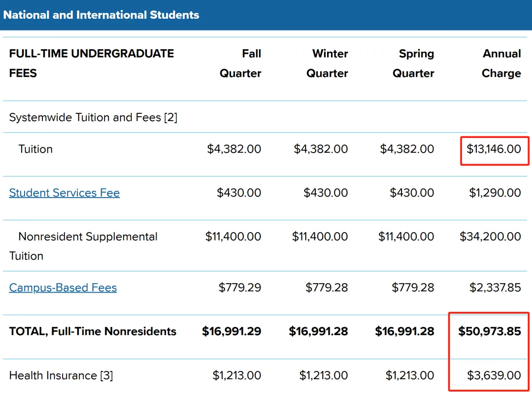This screenshot has height=400, width=532.
Task: Click the National and International Students header
Action: pyautogui.click(x=101, y=15)
